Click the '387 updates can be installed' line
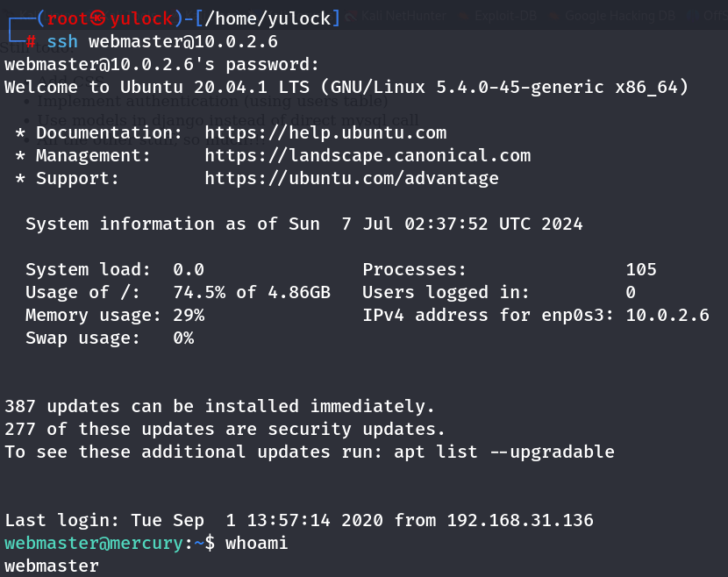728x577 pixels. click(219, 407)
